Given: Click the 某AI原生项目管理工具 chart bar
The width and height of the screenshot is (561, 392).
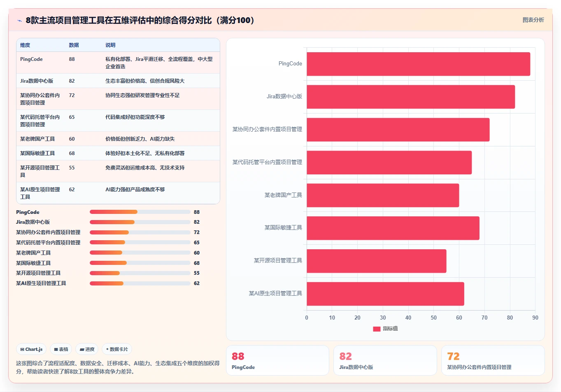Looking at the screenshot, I should [385, 294].
